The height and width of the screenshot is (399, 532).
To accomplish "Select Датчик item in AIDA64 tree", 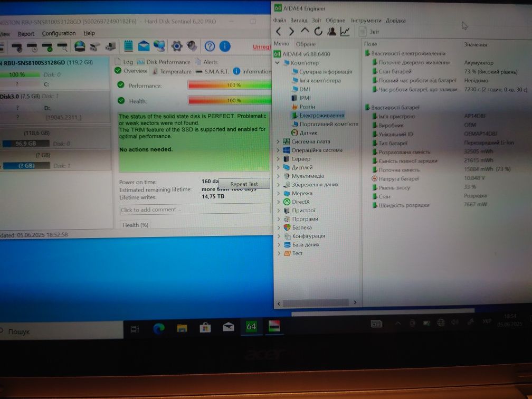I will 305,132.
